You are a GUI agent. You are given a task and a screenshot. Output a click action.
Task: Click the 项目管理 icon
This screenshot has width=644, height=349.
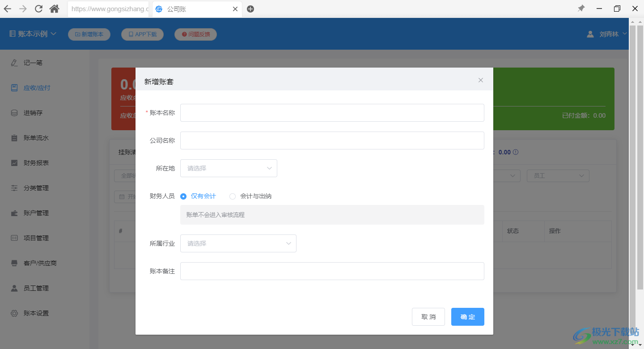14,238
